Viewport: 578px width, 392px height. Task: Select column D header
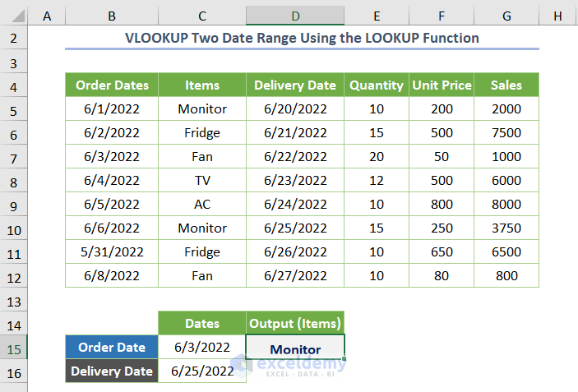pos(295,15)
